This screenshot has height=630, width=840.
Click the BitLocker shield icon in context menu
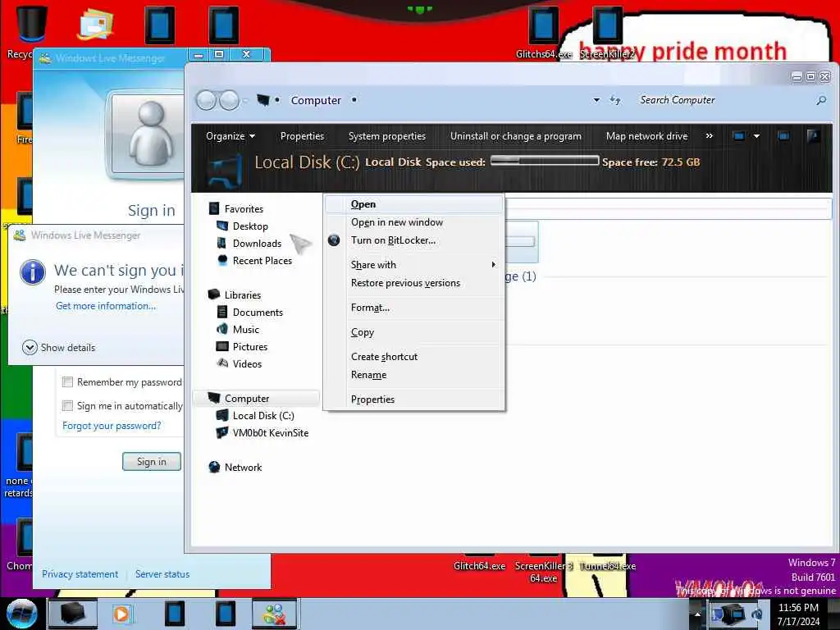tap(334, 240)
